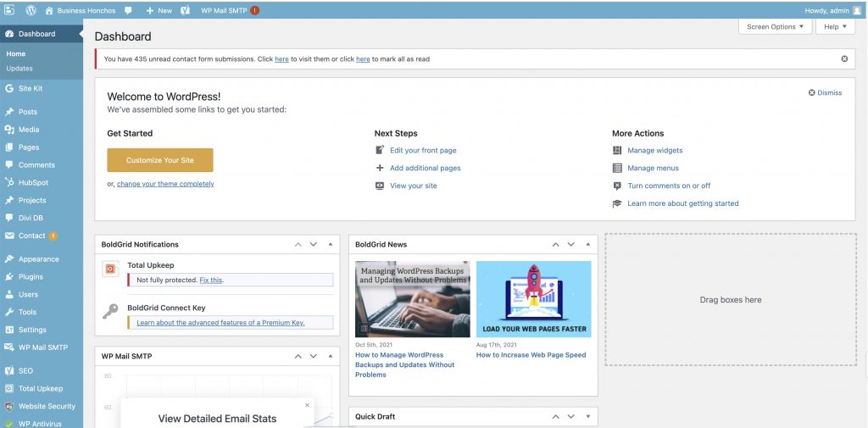
Task: Open the Dashboard menu item
Action: click(x=42, y=34)
